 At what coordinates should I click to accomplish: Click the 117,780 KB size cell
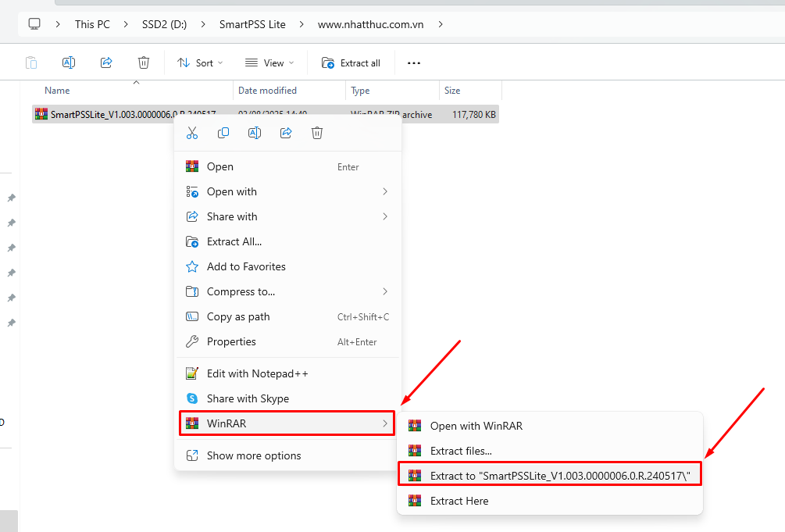point(473,115)
